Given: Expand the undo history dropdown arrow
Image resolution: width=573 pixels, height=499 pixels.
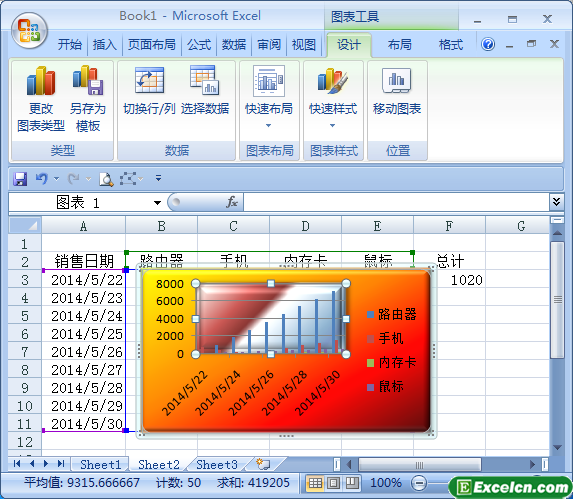Looking at the screenshot, I should 56,179.
